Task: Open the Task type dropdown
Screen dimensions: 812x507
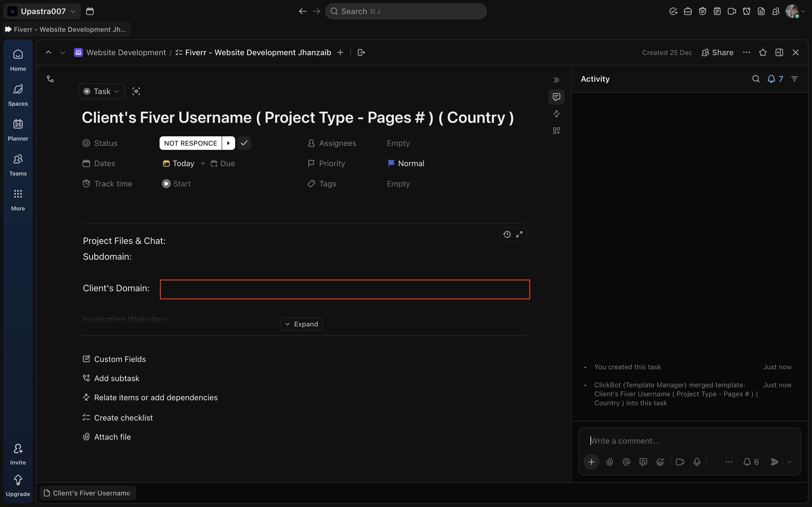Action: [x=101, y=91]
